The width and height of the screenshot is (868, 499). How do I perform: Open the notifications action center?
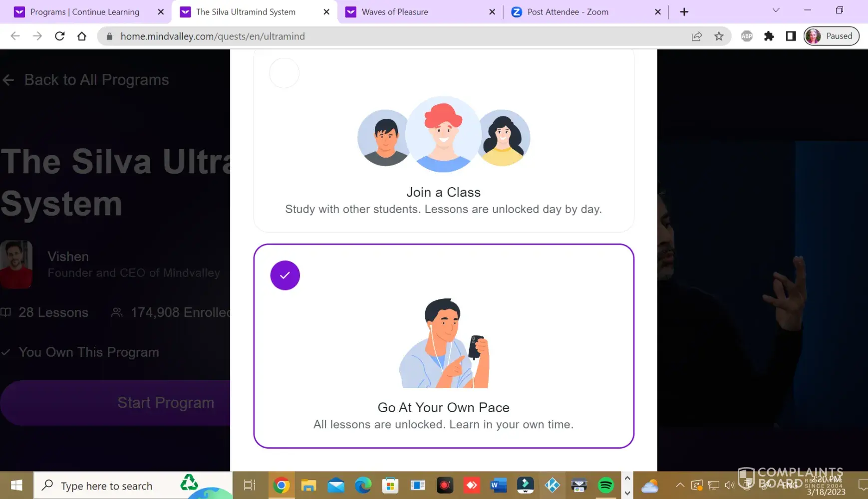(863, 485)
